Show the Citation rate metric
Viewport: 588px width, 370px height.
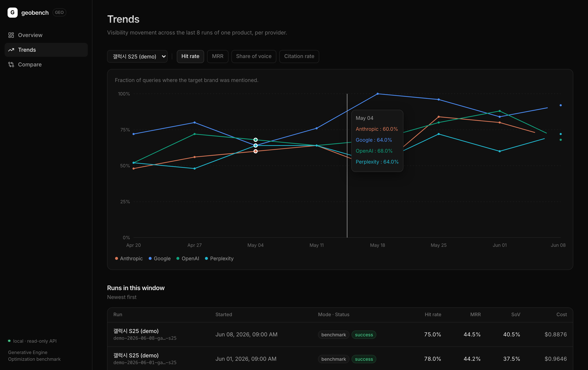point(299,57)
